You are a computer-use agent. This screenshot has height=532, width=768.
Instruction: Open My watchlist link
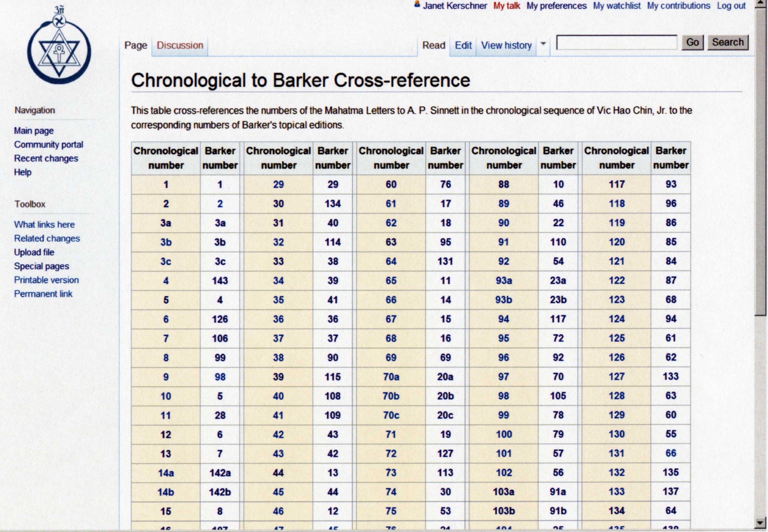[617, 6]
